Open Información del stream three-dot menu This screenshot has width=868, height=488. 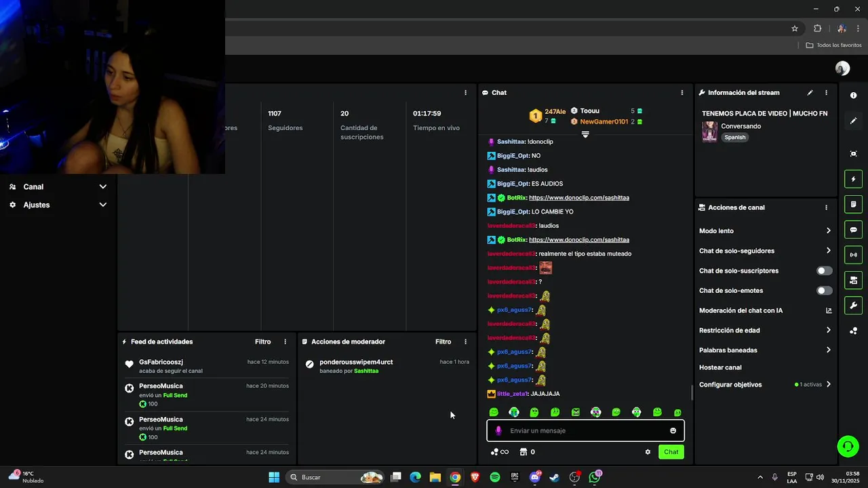tap(826, 93)
